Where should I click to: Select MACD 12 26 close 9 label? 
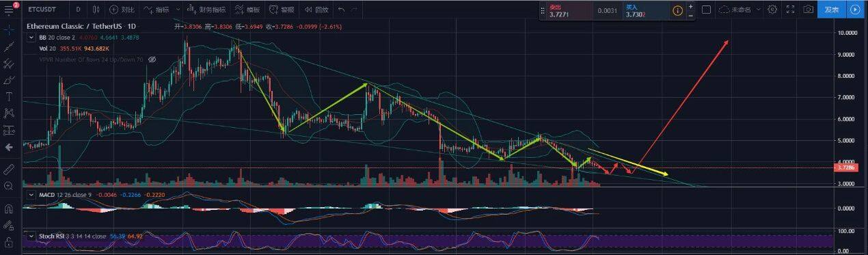[65, 195]
